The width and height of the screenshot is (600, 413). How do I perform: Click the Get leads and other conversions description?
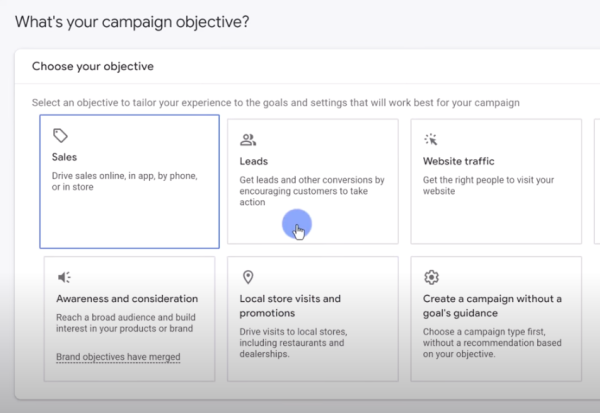point(312,191)
